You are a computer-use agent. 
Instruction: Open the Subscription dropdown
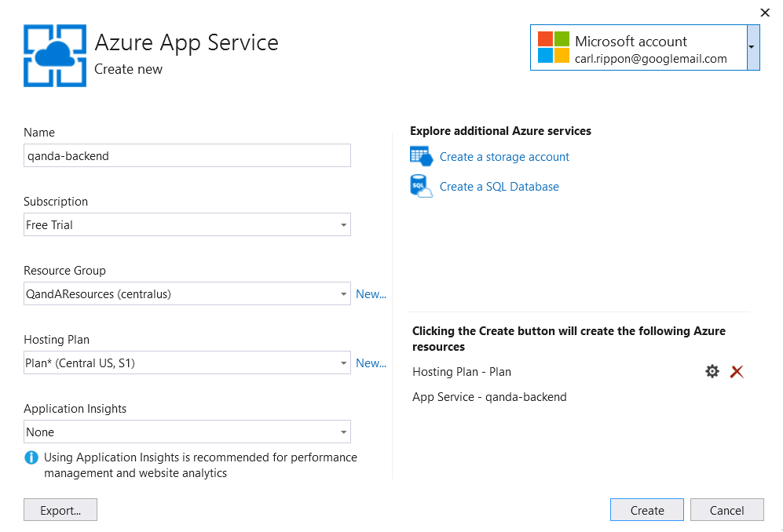click(343, 225)
